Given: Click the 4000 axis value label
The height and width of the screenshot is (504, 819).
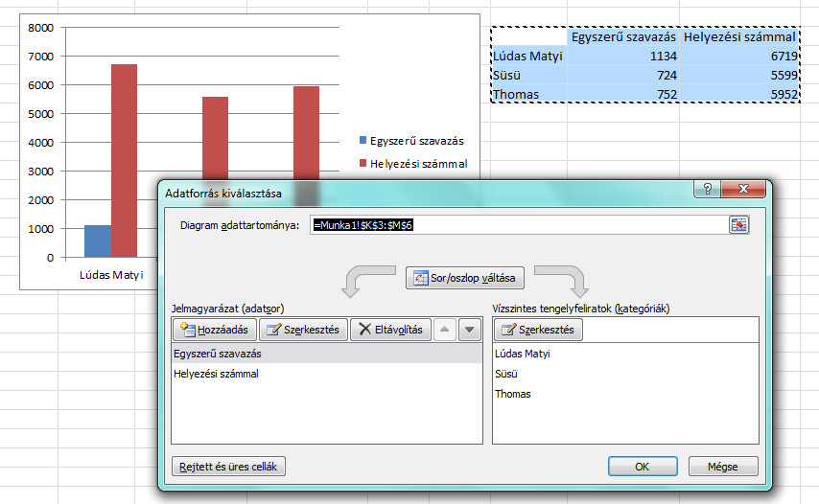Looking at the screenshot, I should (40, 143).
